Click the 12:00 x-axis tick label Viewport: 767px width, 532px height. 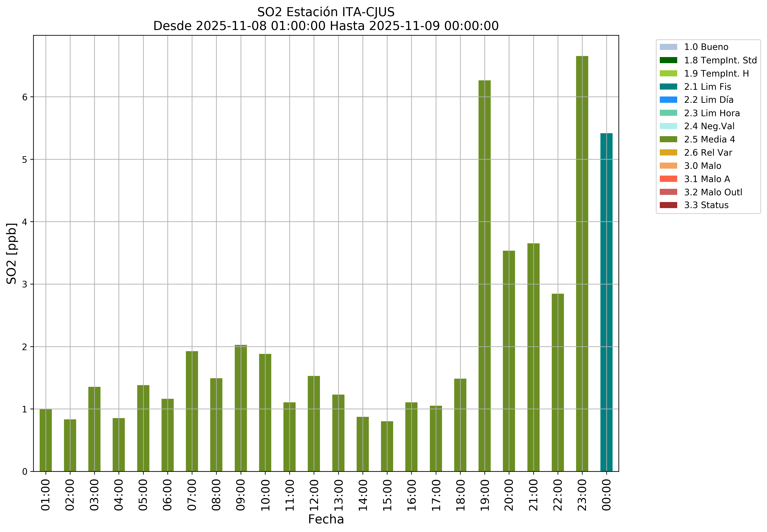[314, 495]
